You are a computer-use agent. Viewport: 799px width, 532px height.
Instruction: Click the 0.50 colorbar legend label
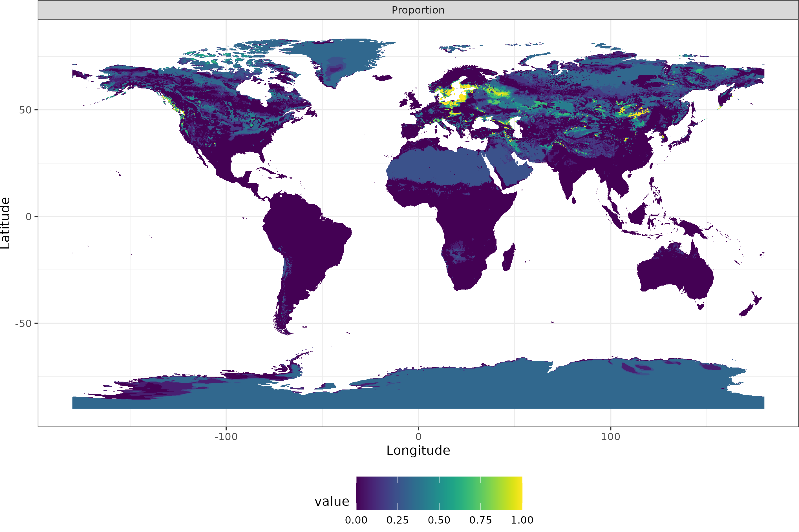click(439, 520)
